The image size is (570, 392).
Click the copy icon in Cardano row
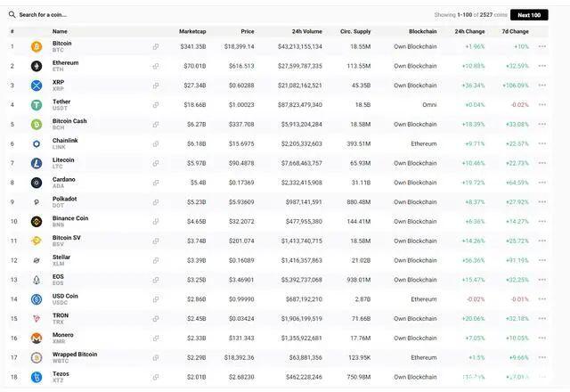tap(156, 183)
